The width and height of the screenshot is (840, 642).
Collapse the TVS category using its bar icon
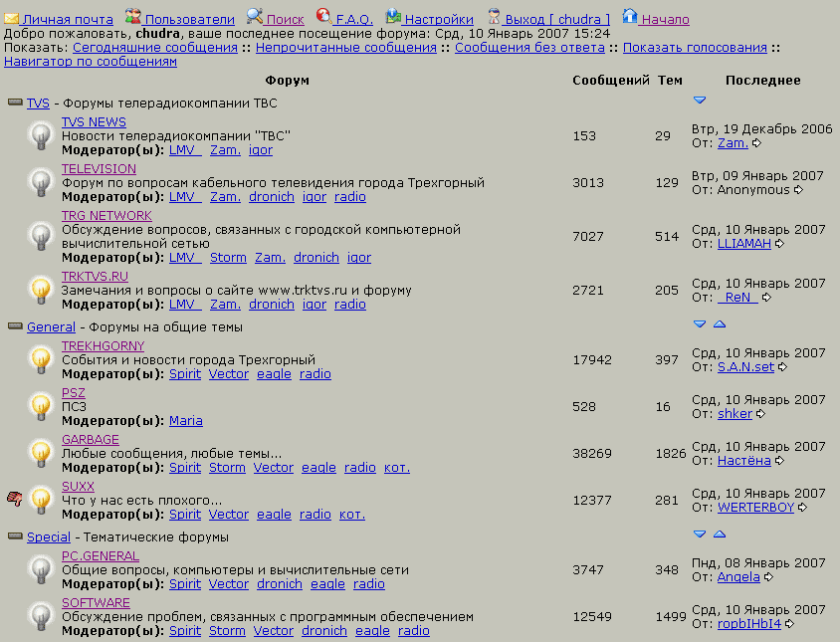(15, 103)
